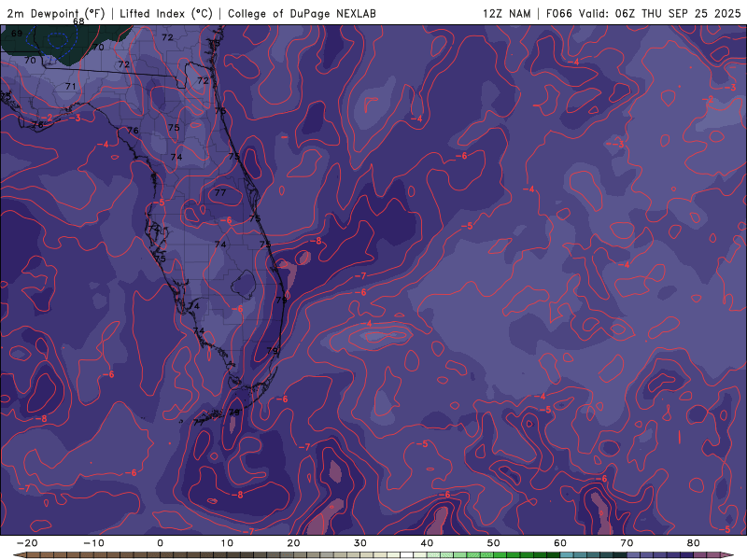Screen dimensions: 747x560
Task: Click Lake Okeechobee outline on the Florida map
Action: click(244, 285)
